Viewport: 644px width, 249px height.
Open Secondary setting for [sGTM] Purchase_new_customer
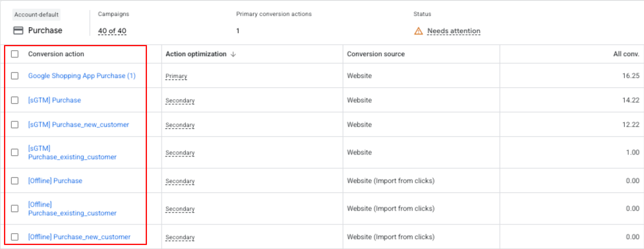(180, 125)
